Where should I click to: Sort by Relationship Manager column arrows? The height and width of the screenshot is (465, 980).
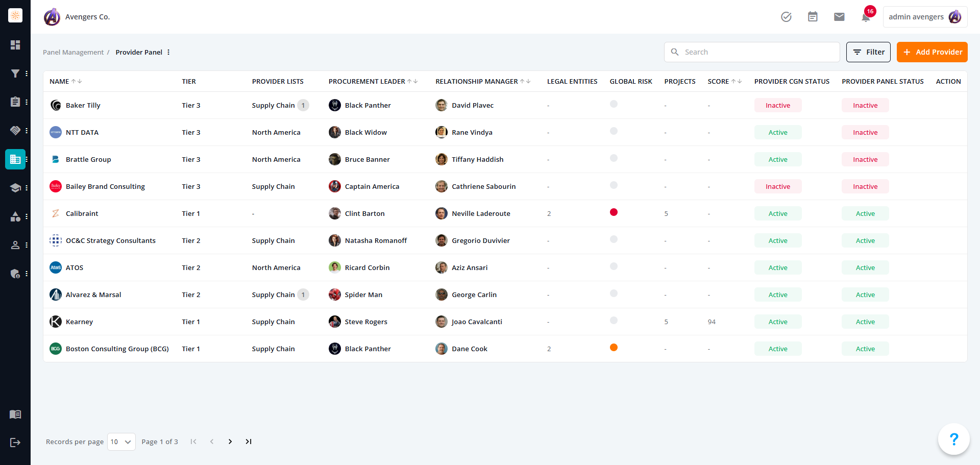[x=525, y=81]
